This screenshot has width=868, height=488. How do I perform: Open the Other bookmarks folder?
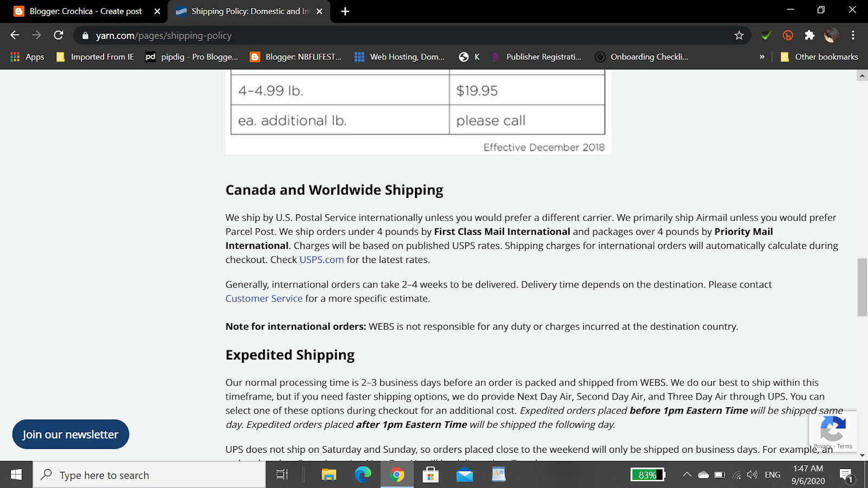(819, 56)
